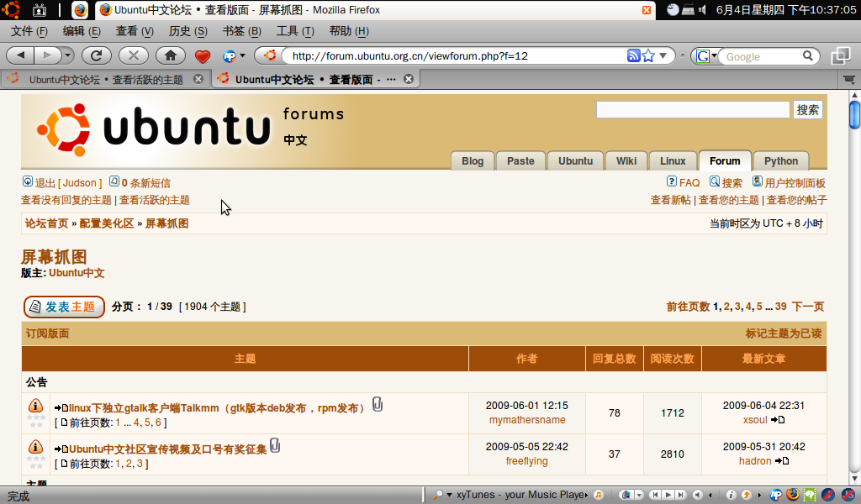Open the Blog site tab
This screenshot has height=504, width=861.
(x=473, y=160)
